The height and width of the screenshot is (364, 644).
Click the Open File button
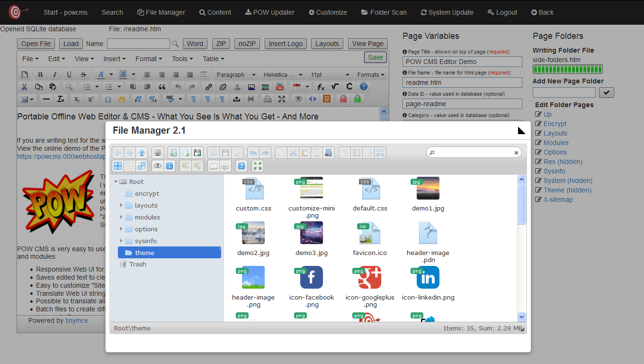(x=36, y=44)
